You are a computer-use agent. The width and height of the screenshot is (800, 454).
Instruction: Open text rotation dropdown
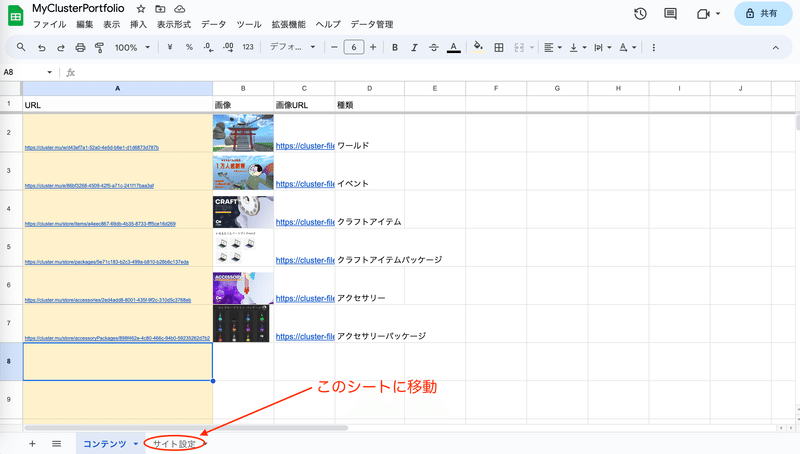(x=628, y=47)
